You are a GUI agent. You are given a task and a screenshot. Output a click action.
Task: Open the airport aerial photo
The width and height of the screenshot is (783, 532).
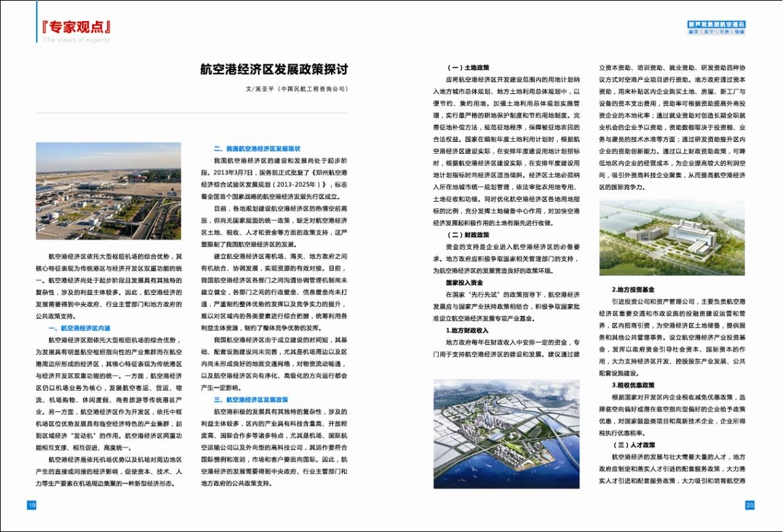pos(108,191)
